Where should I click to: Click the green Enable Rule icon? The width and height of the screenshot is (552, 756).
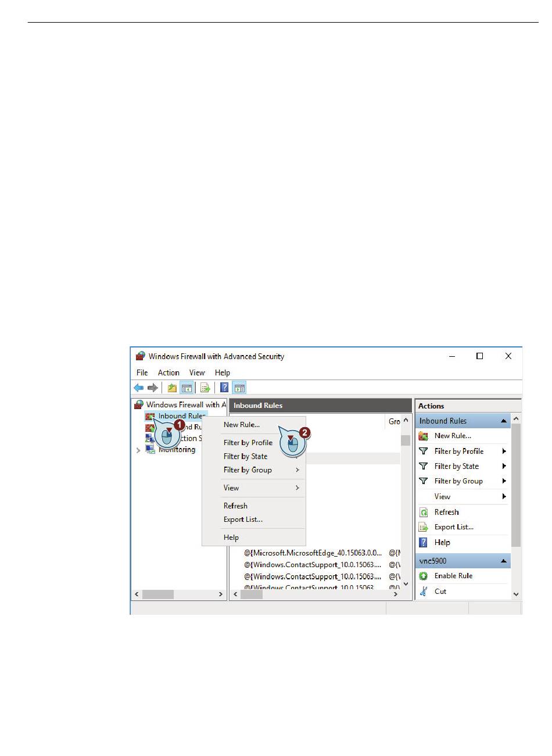click(x=424, y=576)
